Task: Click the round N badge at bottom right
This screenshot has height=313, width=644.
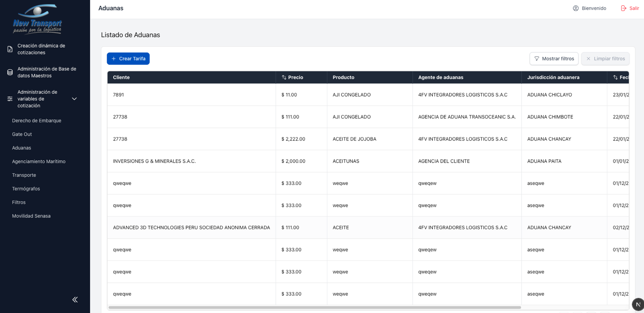Action: pos(638,304)
